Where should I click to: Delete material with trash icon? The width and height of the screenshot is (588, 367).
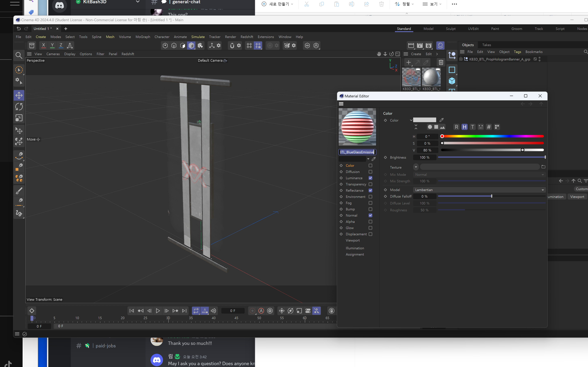tap(441, 63)
